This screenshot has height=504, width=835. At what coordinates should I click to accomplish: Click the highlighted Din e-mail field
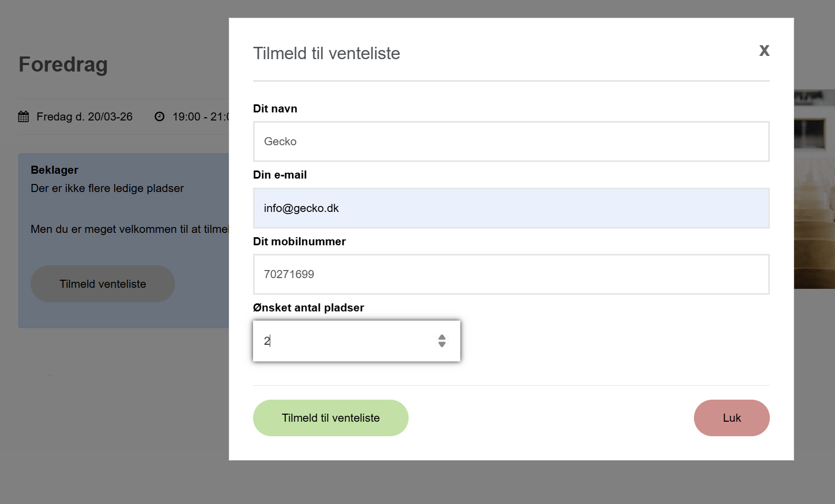pos(511,208)
